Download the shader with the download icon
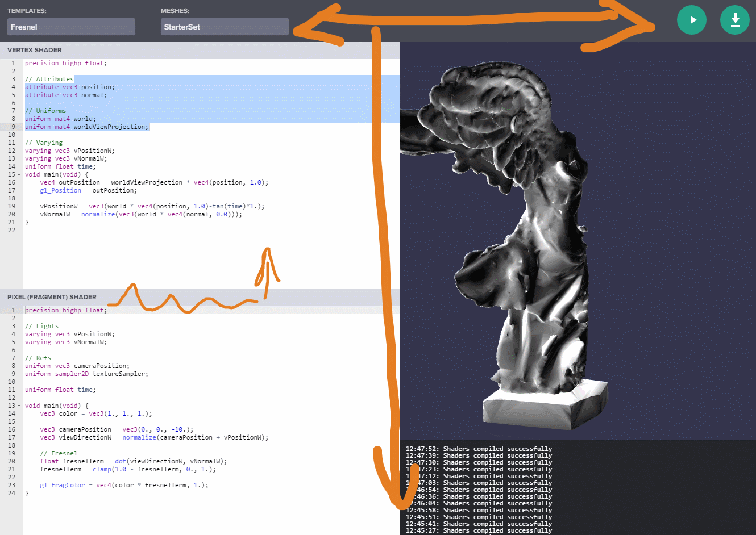The image size is (756, 535). point(735,20)
